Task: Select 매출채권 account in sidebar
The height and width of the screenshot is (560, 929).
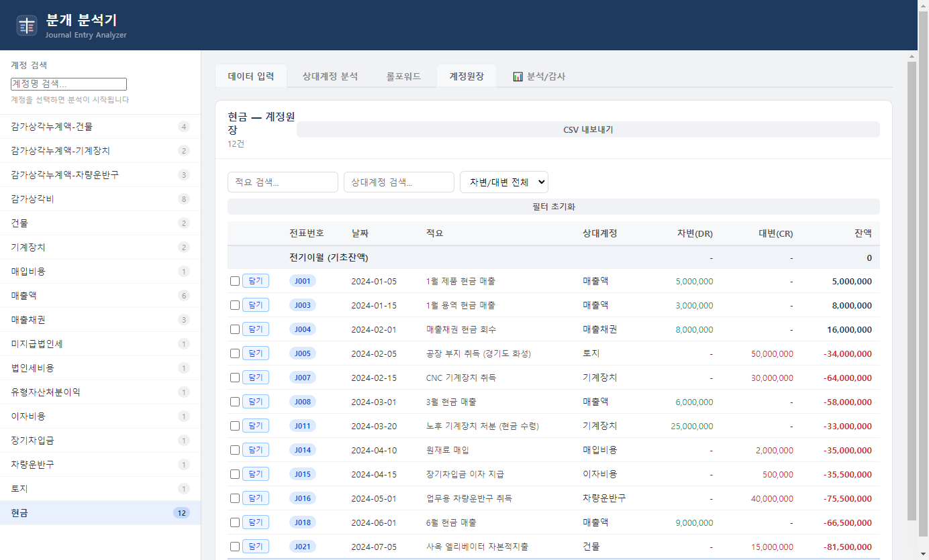Action: coord(100,320)
